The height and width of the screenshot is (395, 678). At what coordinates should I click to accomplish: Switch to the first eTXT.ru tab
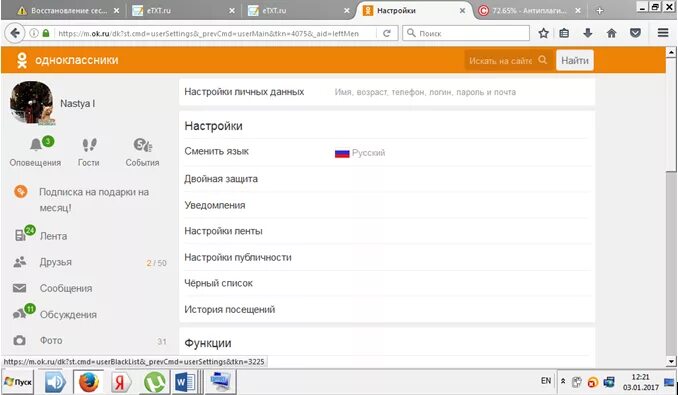184,11
